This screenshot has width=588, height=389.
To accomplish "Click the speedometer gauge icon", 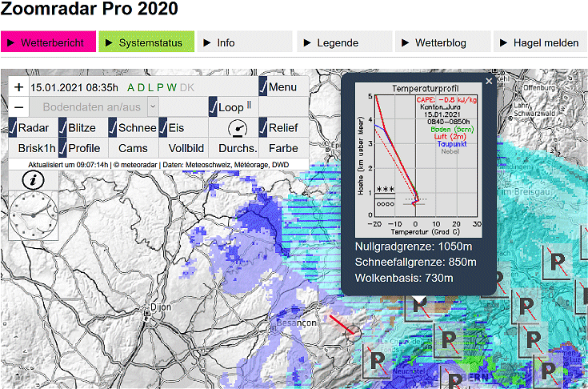I will [x=237, y=128].
